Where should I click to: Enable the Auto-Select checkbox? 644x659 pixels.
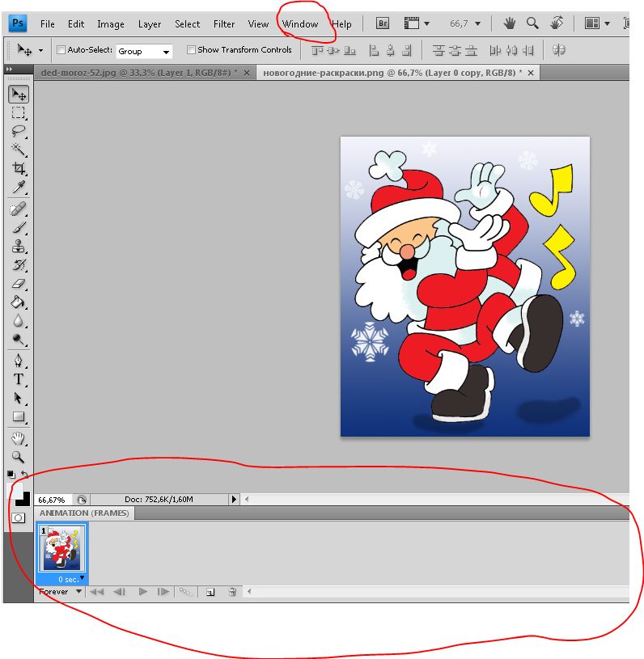point(61,50)
